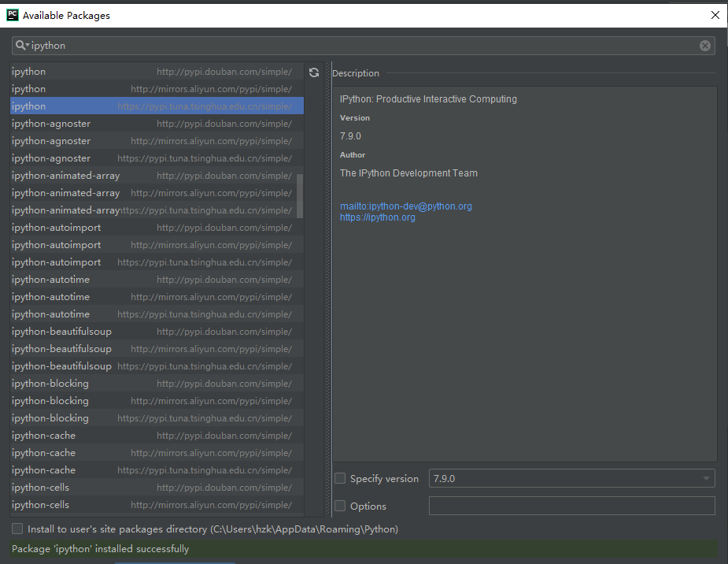
Task: Check Install to user's site packages directory
Action: tap(17, 529)
